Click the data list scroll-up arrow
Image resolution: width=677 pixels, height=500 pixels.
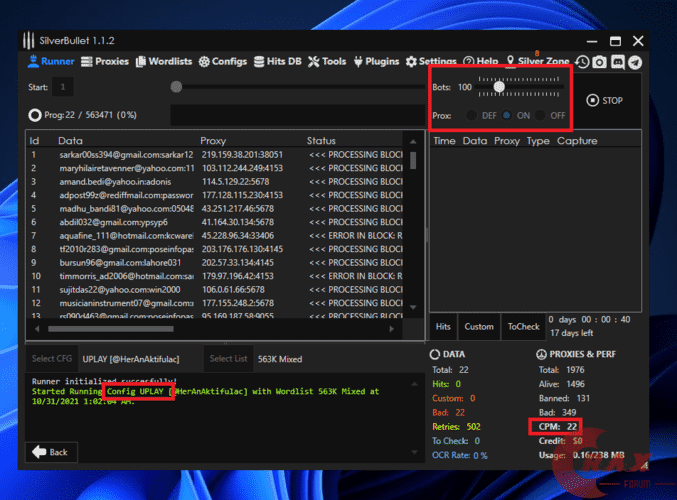point(413,141)
